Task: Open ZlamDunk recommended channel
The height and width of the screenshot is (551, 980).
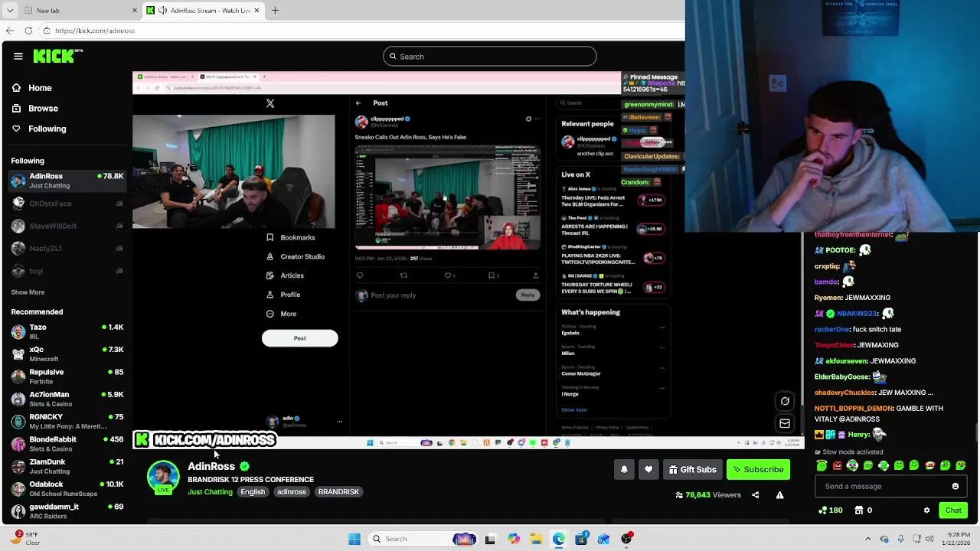Action: pyautogui.click(x=67, y=466)
